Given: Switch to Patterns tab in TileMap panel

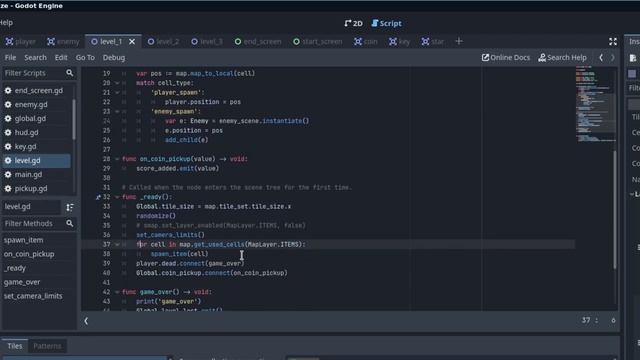Looking at the screenshot, I should click(x=47, y=346).
